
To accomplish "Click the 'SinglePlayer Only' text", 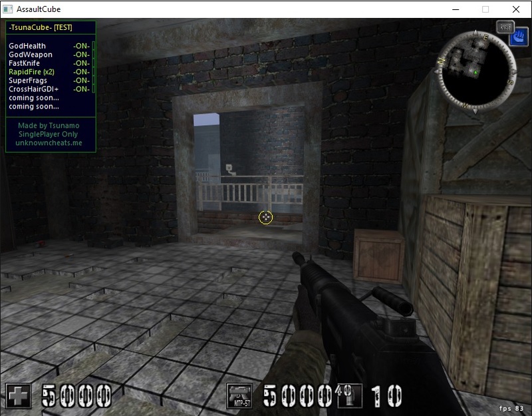I will (48, 134).
